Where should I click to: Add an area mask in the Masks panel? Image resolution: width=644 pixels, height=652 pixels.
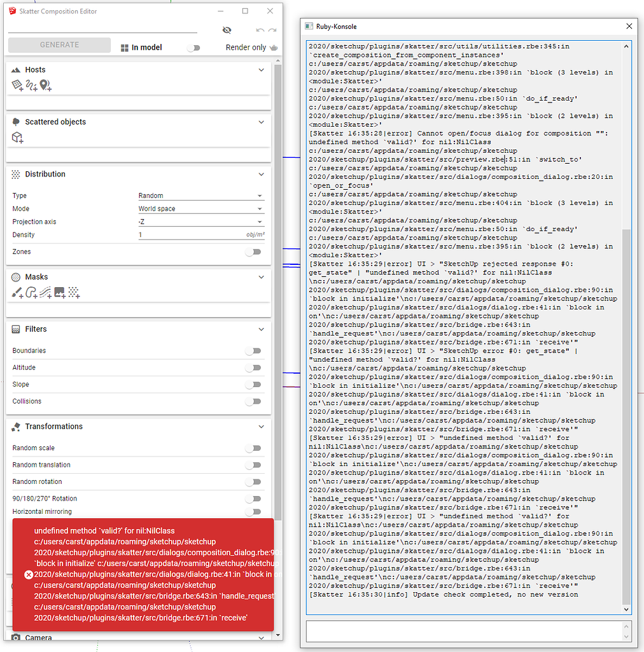32,292
